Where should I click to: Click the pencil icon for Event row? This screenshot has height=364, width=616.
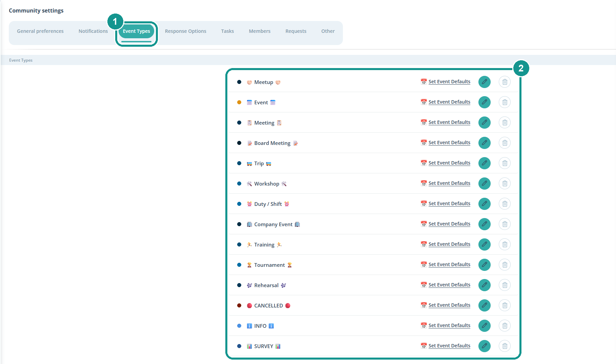point(484,102)
